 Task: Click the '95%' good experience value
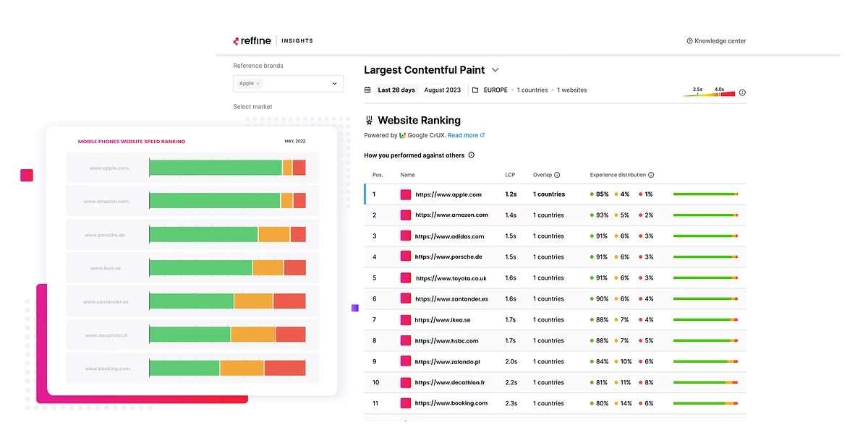tap(603, 194)
